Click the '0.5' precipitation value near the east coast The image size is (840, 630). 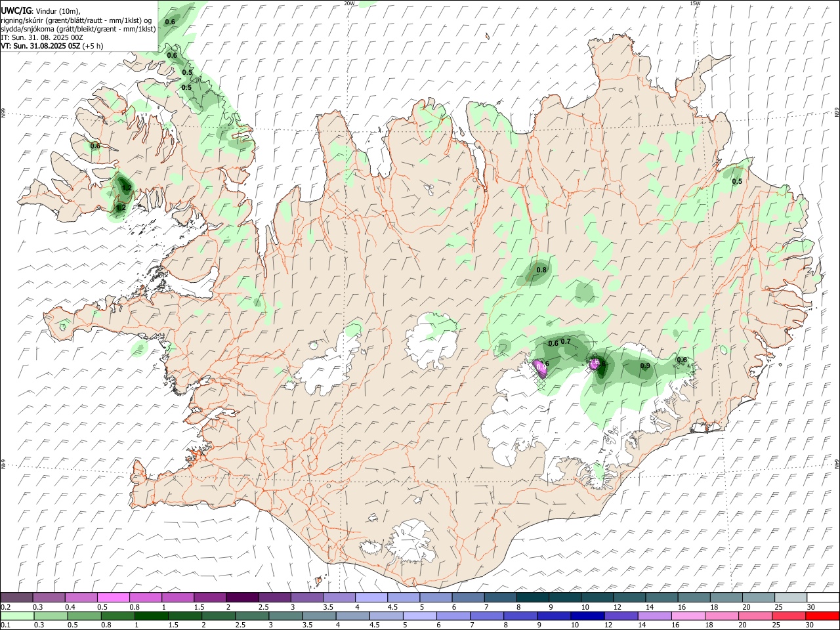coord(737,182)
